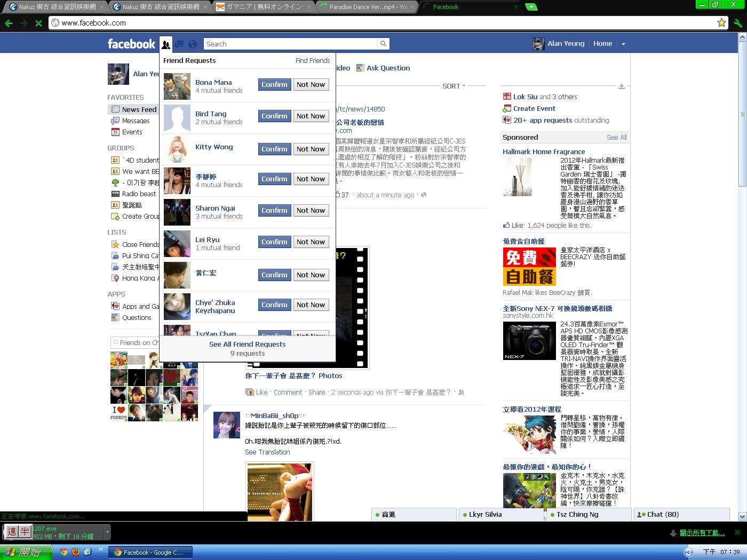Open Bird Tang's profile name link

(x=211, y=114)
